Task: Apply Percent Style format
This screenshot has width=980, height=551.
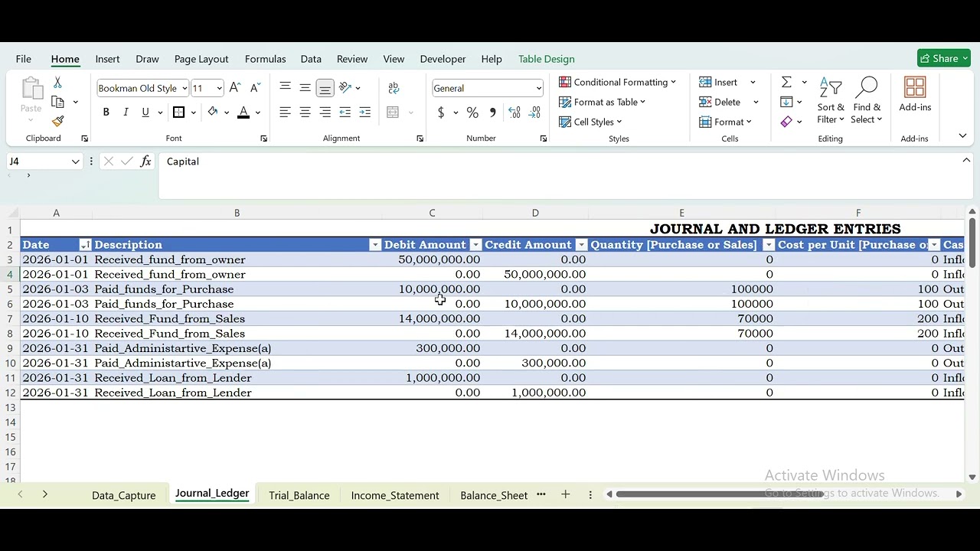Action: pos(472,112)
